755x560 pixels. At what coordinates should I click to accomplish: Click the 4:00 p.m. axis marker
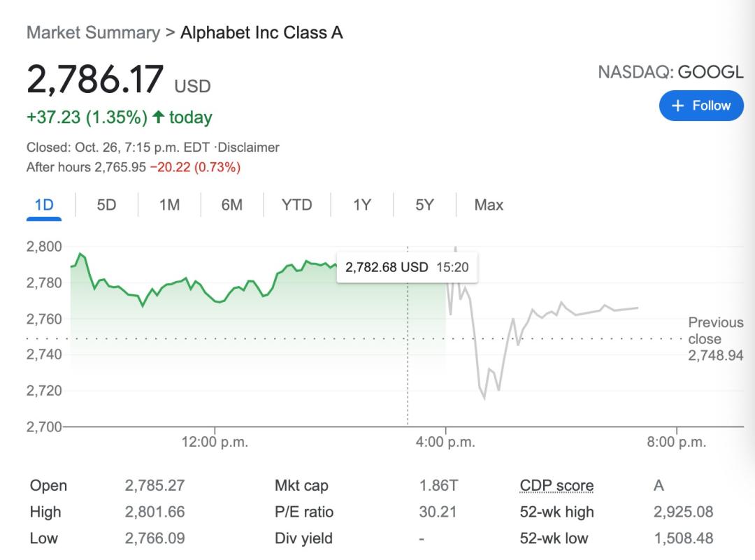446,442
